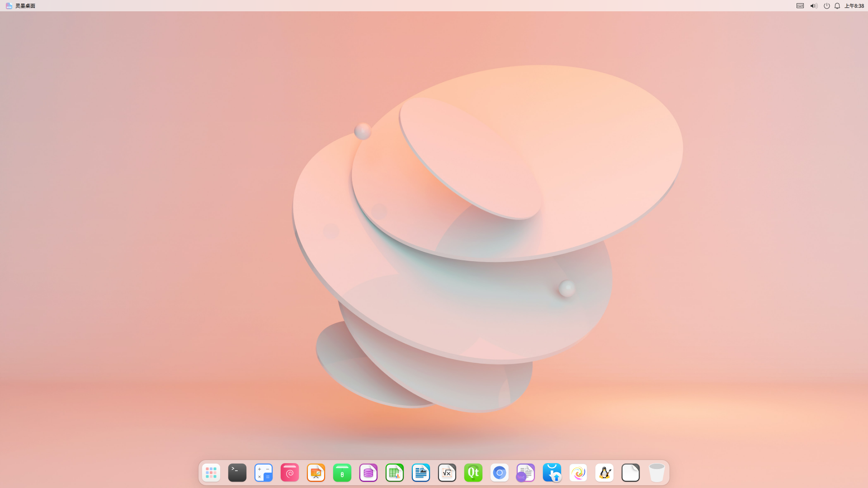868x488 pixels.
Task: Click the Tux penguin icon in dock
Action: click(x=604, y=473)
